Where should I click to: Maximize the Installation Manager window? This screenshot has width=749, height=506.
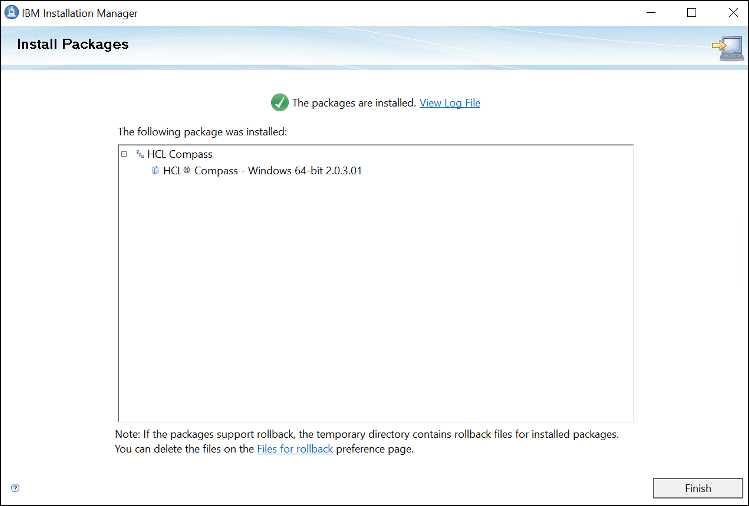tap(691, 12)
